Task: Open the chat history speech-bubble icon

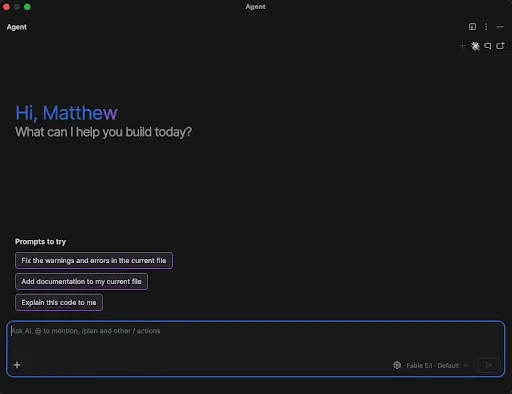Action: pyautogui.click(x=488, y=46)
